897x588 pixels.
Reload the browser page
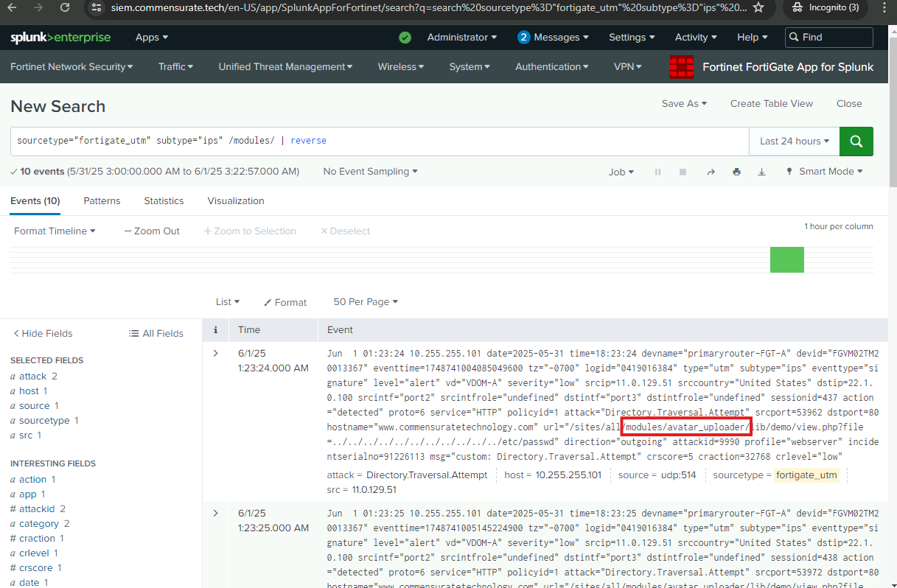pyautogui.click(x=65, y=7)
